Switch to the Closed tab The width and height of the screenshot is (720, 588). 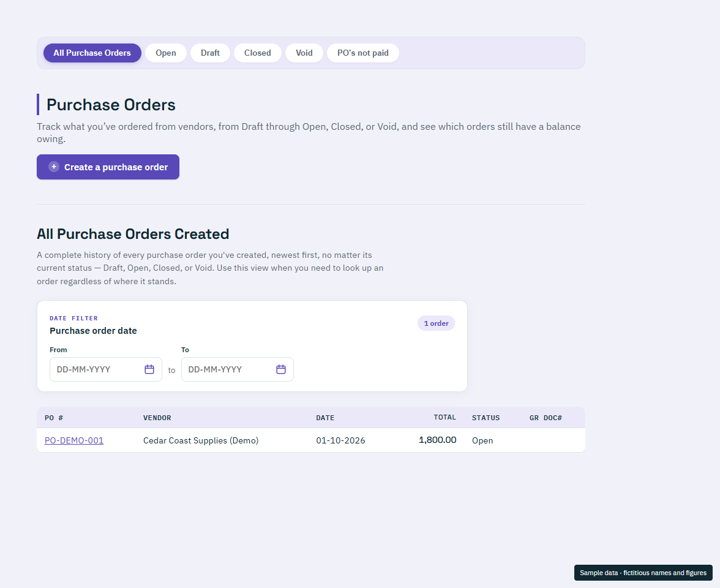tap(258, 53)
